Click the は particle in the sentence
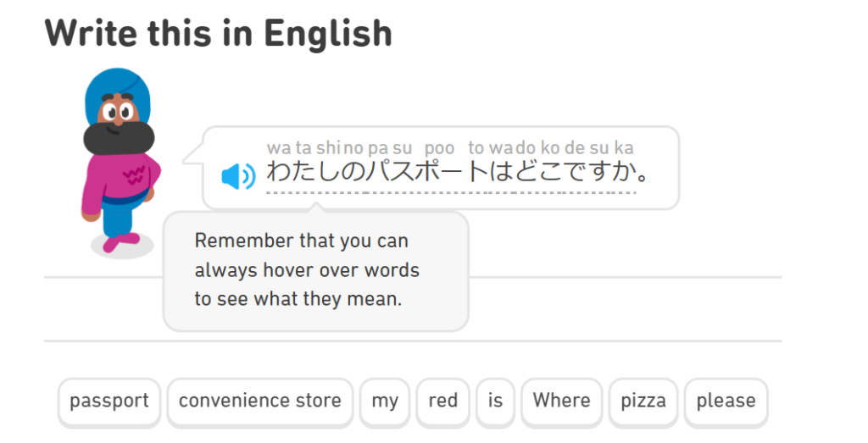The height and width of the screenshot is (443, 868). tap(501, 171)
